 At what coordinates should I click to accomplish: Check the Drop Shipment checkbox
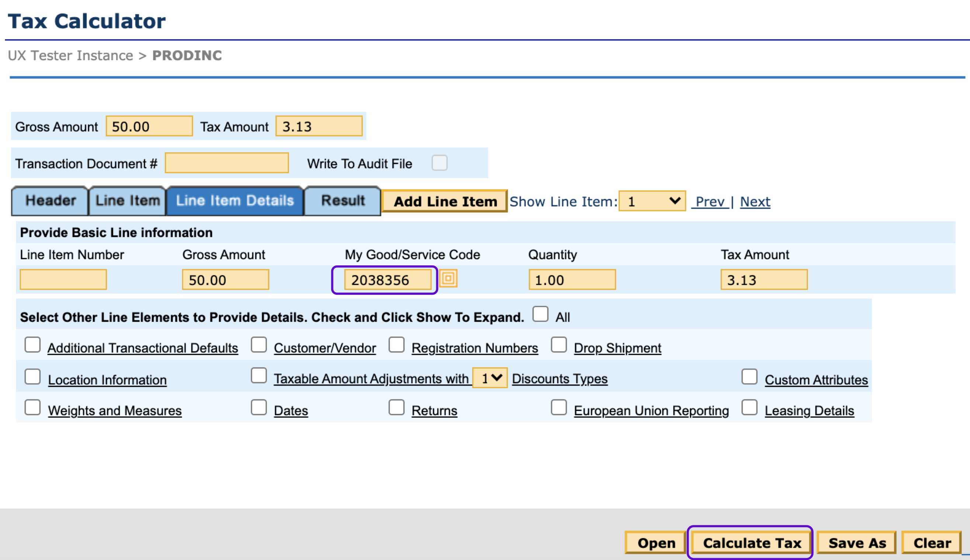click(558, 344)
